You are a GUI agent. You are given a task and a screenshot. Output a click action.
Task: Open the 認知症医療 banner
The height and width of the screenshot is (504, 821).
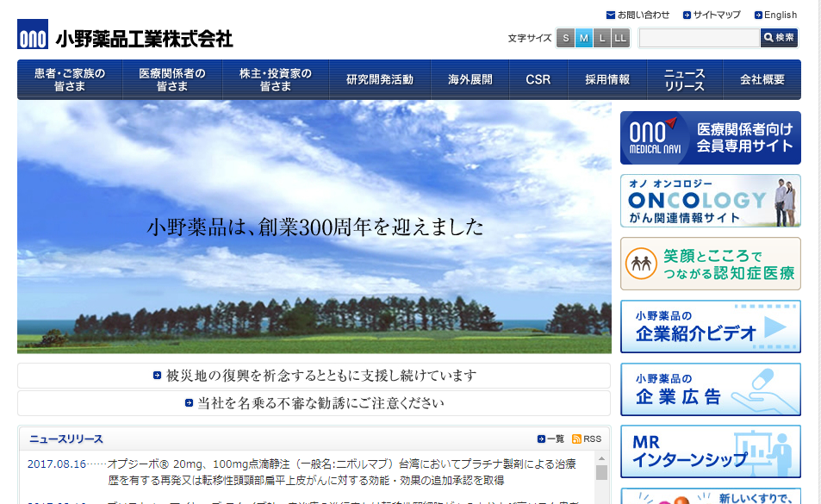[x=711, y=264]
